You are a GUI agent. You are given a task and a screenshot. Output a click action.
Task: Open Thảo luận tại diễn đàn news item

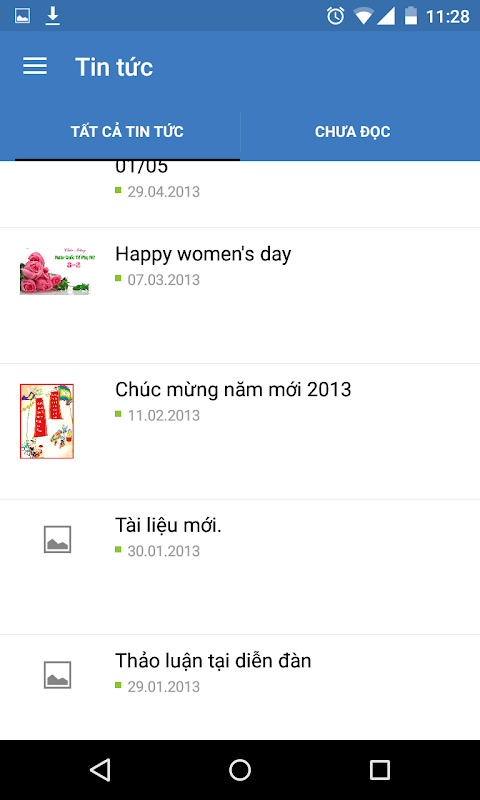pyautogui.click(x=240, y=688)
